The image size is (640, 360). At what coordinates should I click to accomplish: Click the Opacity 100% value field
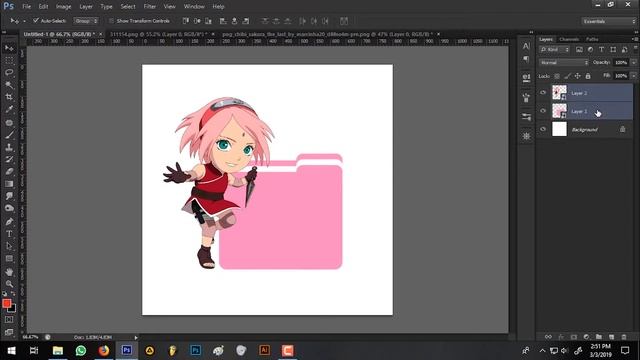[x=621, y=62]
